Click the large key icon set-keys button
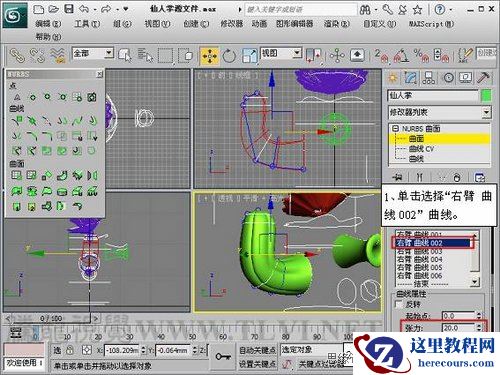500x375 pixels. pyautogui.click(x=223, y=356)
